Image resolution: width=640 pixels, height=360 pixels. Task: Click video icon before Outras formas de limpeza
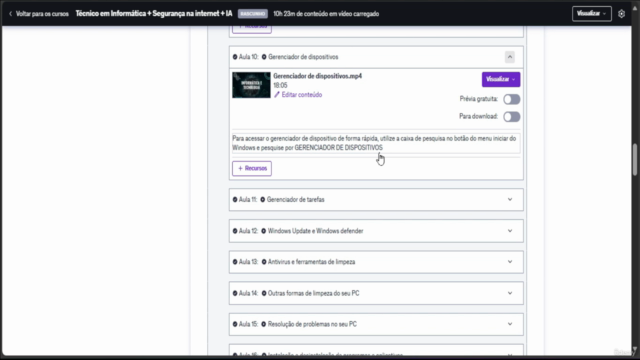(x=264, y=293)
